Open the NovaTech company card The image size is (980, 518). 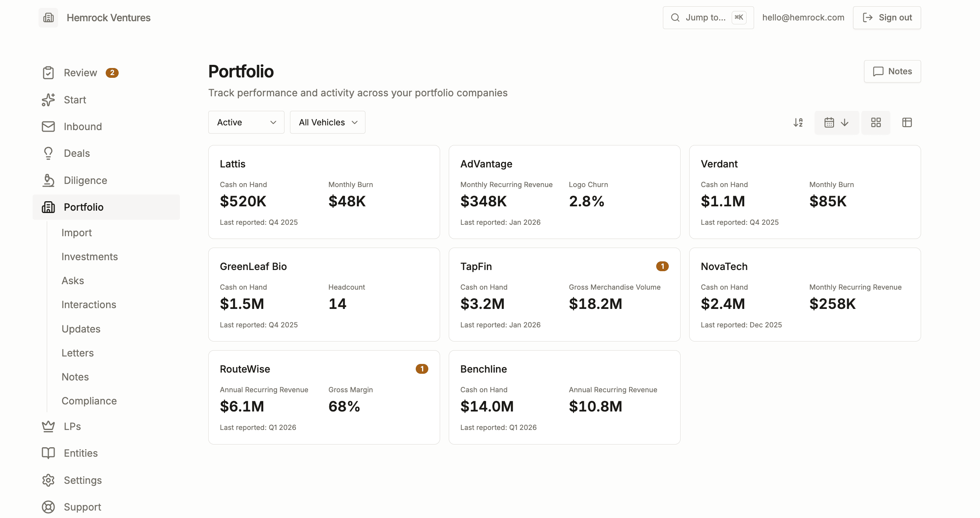coord(805,294)
